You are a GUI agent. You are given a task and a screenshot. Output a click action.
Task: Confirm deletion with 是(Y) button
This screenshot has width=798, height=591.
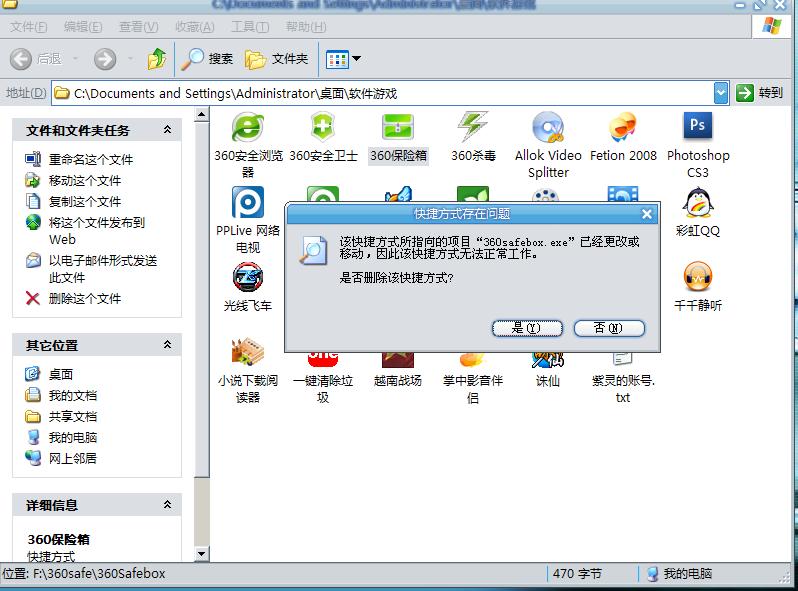(527, 328)
